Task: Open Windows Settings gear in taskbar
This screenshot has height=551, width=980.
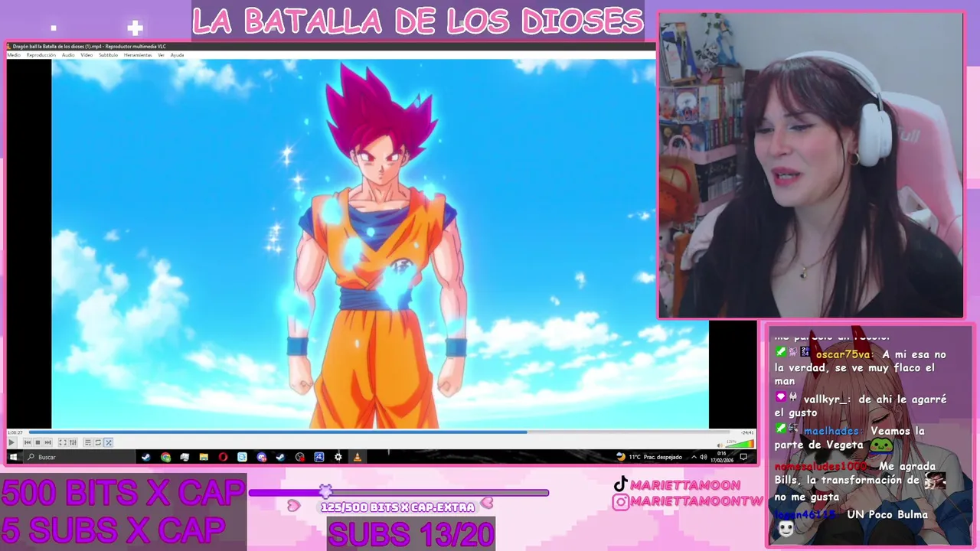Action: coord(338,457)
